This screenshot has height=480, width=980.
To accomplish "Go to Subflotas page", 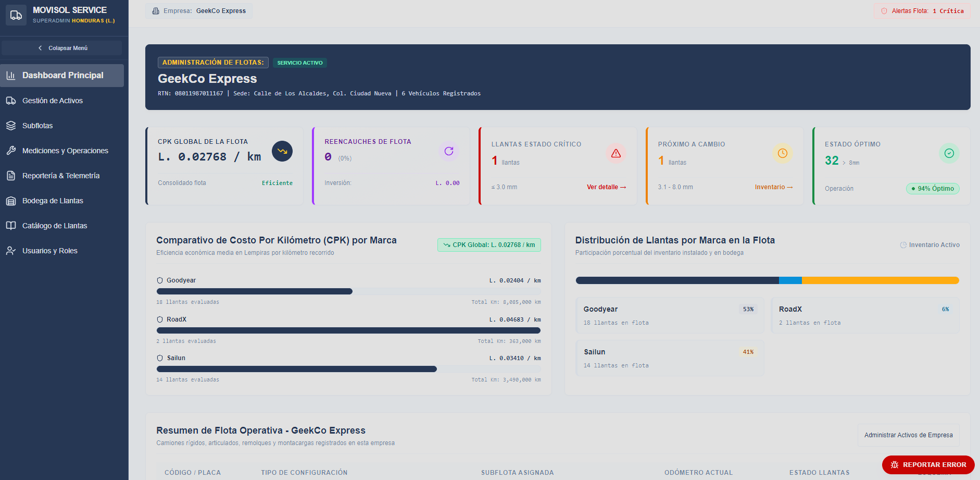I will click(62, 126).
